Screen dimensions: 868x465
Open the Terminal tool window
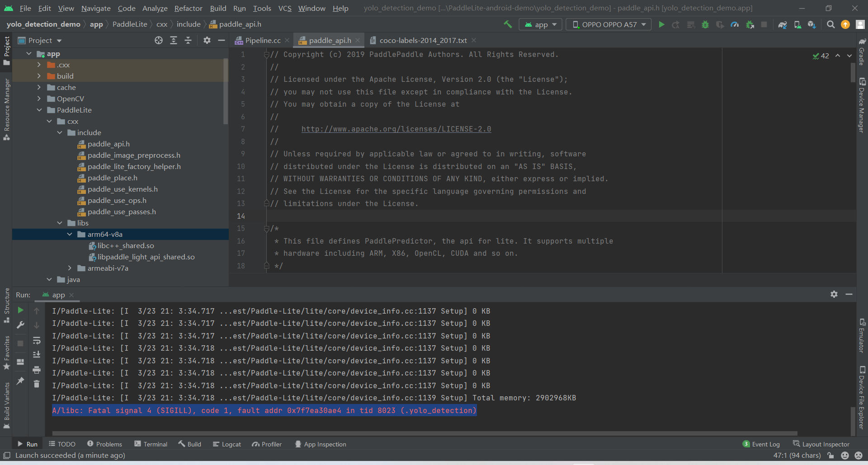coord(151,444)
